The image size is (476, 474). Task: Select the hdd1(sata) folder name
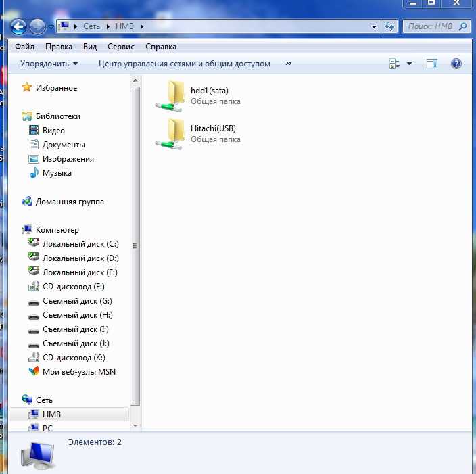coord(210,91)
